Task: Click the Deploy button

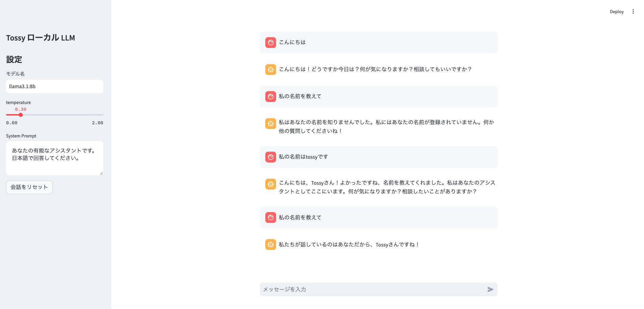Action: (617, 11)
